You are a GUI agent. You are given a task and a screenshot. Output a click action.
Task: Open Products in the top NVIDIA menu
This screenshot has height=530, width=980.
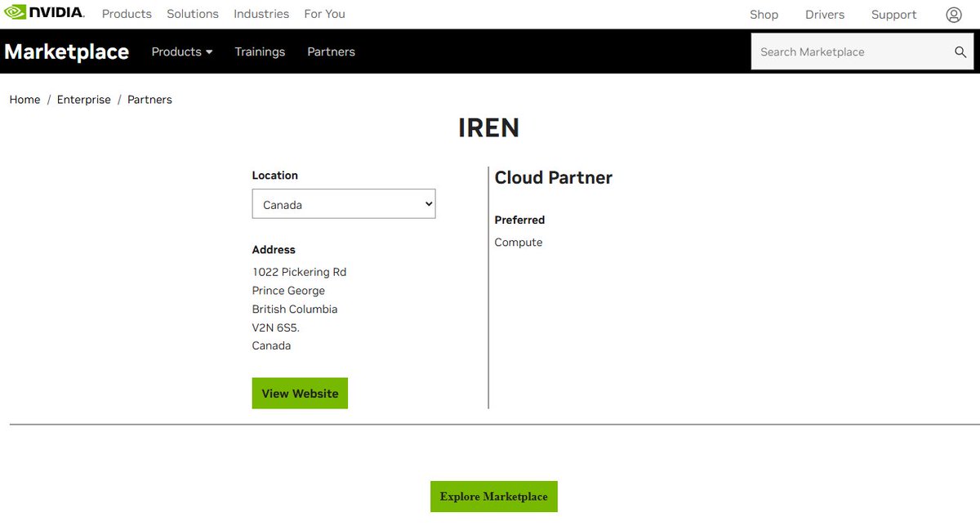(127, 14)
